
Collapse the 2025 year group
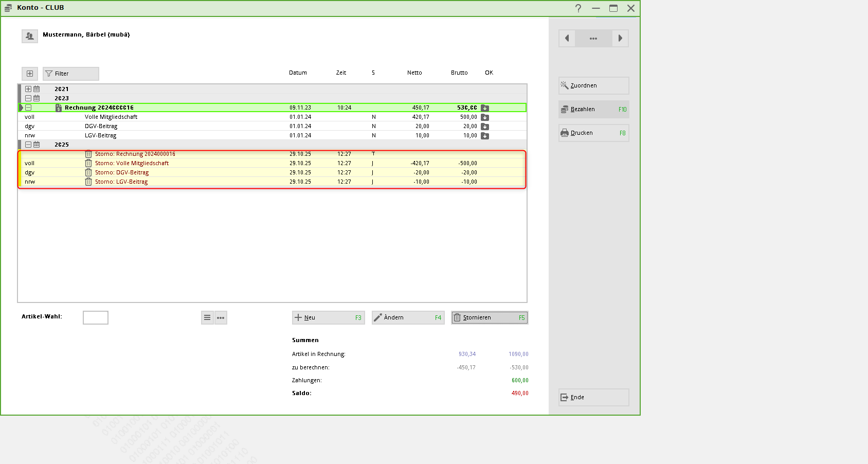tap(28, 145)
